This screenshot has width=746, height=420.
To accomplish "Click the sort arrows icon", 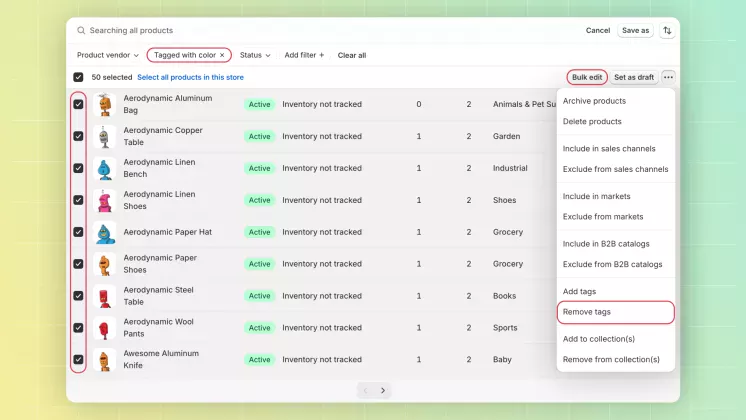I will point(667,31).
